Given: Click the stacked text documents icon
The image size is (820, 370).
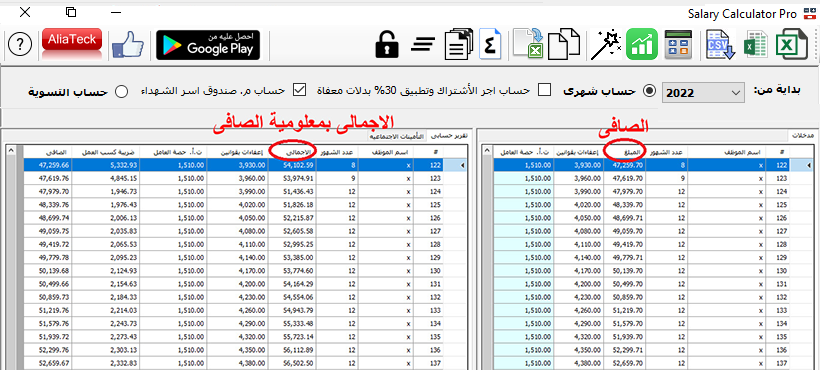Looking at the screenshot, I should point(459,44).
